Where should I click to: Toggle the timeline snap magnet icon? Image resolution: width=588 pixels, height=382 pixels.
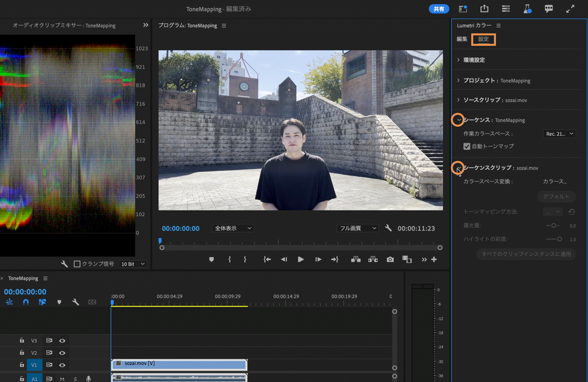(26, 302)
